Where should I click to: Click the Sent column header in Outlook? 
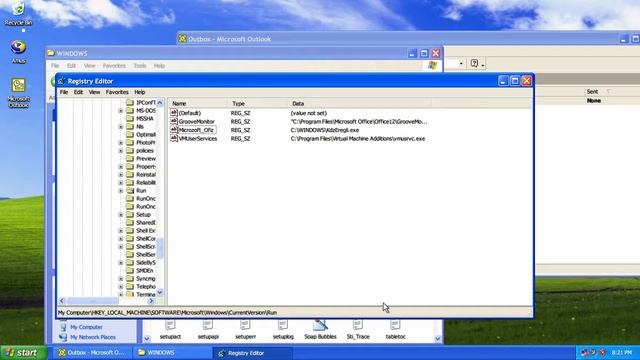click(592, 92)
